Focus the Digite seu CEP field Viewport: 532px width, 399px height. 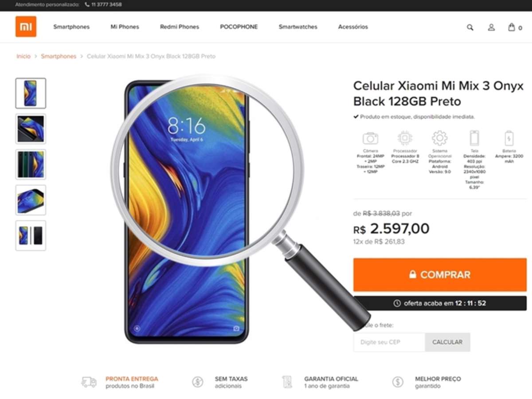pyautogui.click(x=389, y=342)
